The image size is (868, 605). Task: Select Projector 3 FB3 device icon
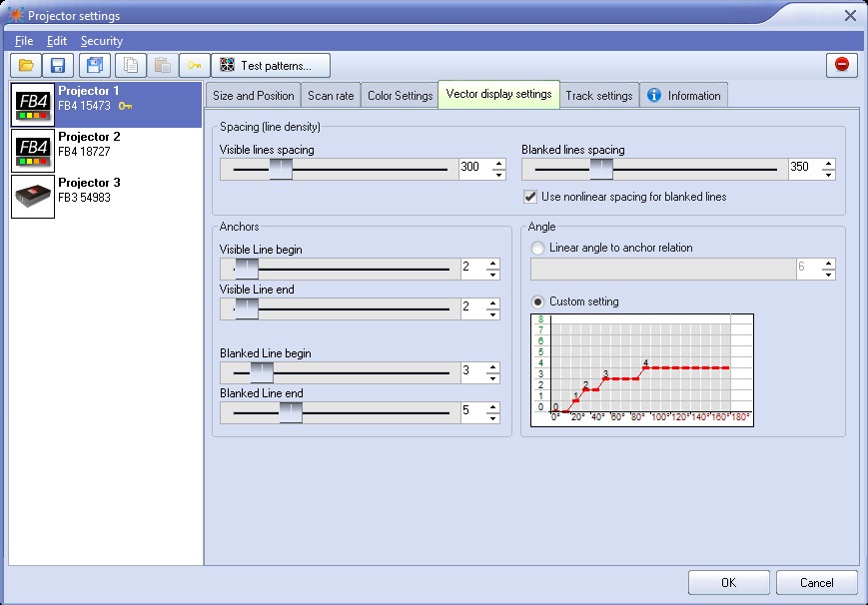coord(32,197)
